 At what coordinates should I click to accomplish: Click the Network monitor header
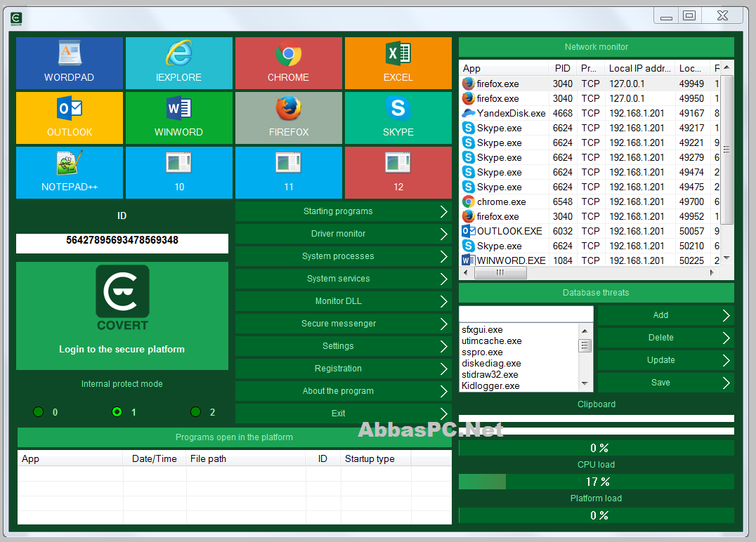pyautogui.click(x=597, y=47)
